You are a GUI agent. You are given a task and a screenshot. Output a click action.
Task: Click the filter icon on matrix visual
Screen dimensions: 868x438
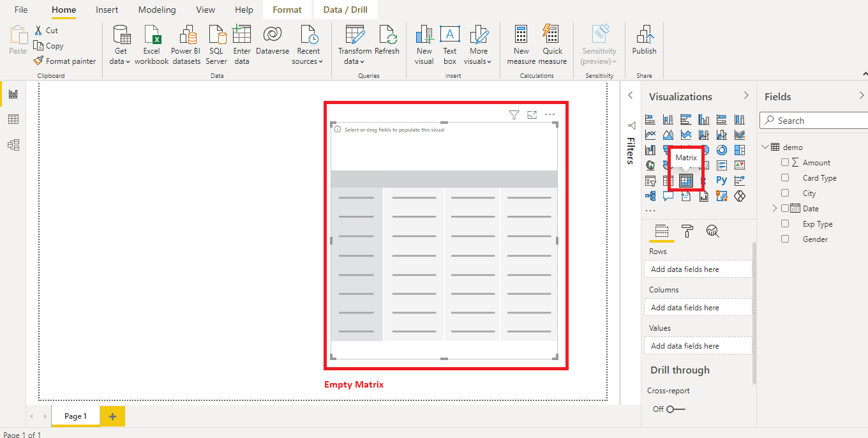tap(514, 115)
